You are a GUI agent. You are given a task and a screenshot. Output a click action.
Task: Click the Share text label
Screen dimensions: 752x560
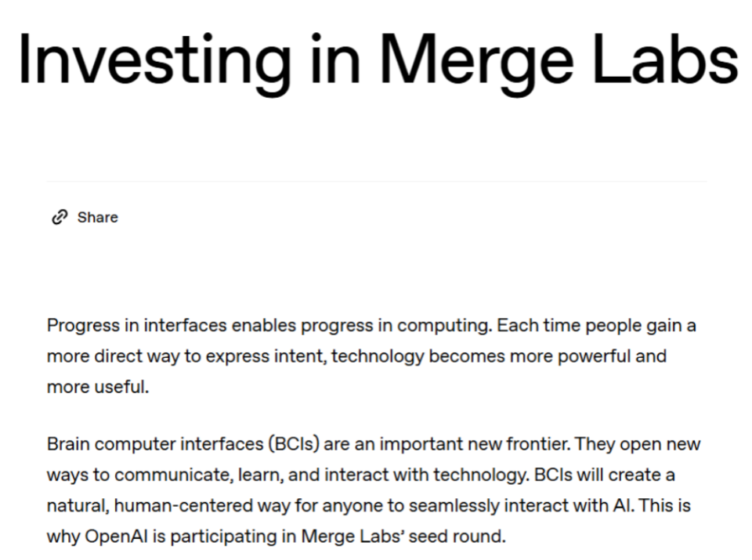(x=97, y=217)
